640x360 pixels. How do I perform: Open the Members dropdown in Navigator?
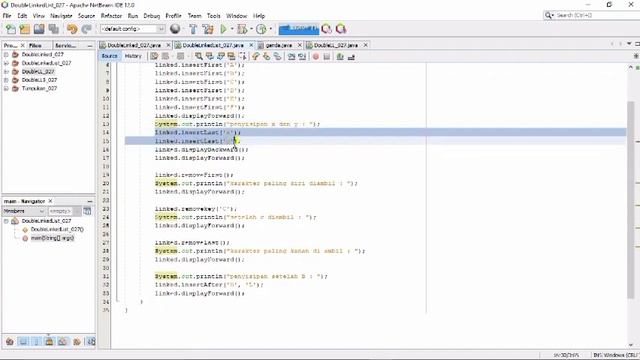click(24, 211)
